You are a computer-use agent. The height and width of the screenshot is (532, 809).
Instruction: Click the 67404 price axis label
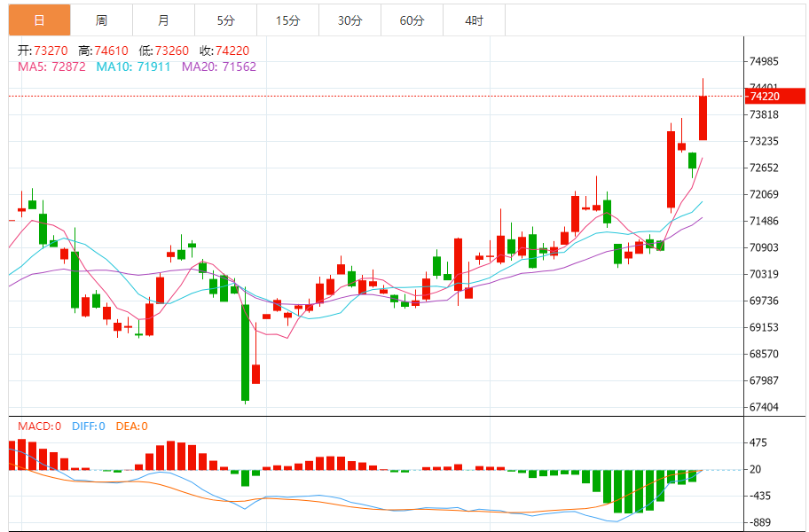764,407
